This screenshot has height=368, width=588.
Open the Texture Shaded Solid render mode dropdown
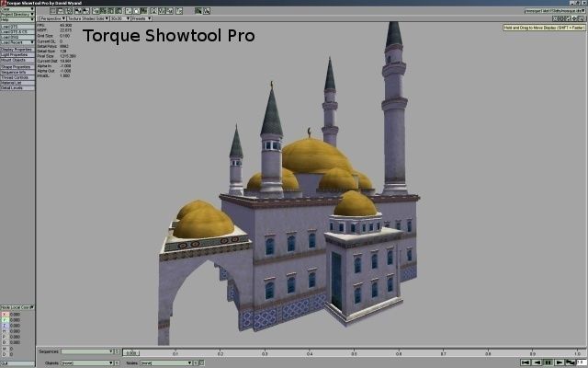click(x=88, y=18)
